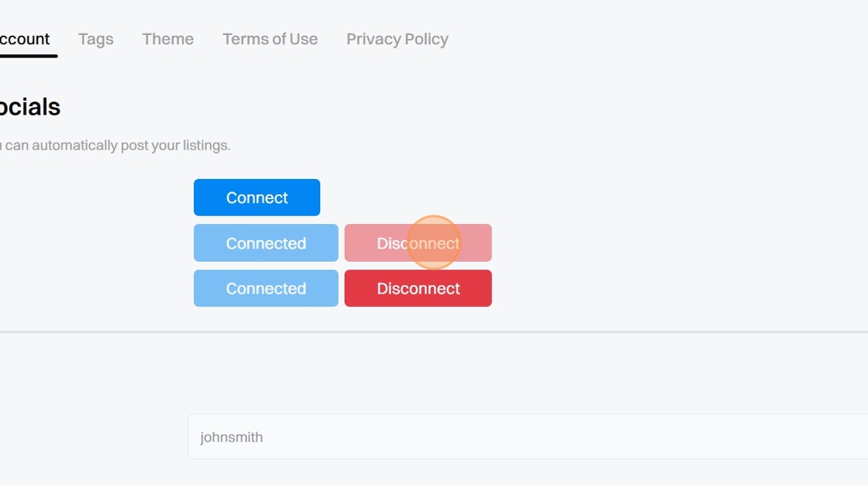The image size is (868, 485).
Task: Click the word 'listings' in the description
Action: coord(206,146)
